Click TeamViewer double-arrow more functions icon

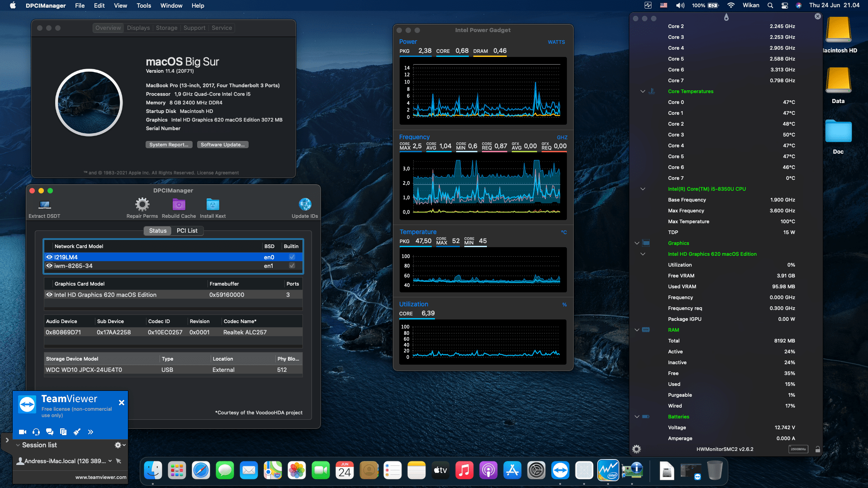[x=90, y=432]
